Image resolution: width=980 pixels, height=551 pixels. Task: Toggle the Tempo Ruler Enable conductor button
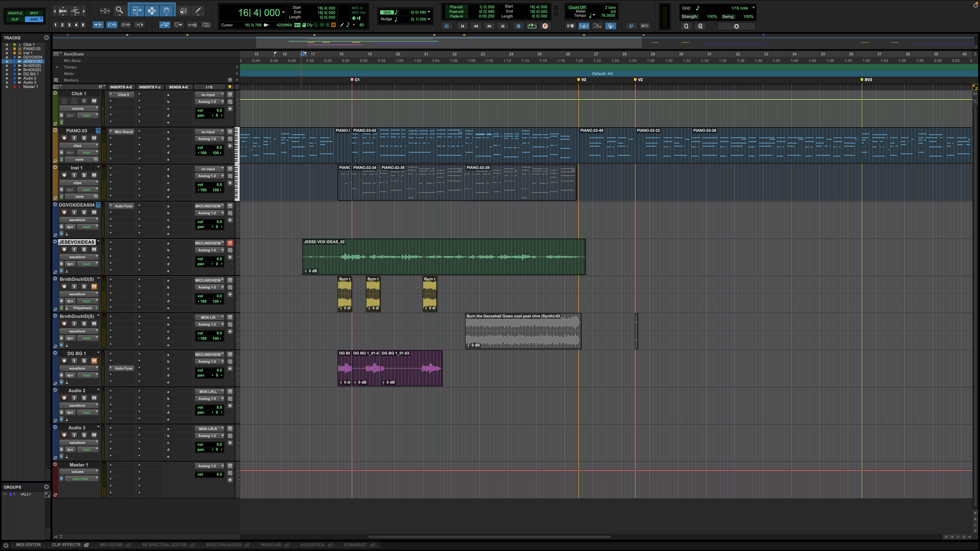[611, 26]
